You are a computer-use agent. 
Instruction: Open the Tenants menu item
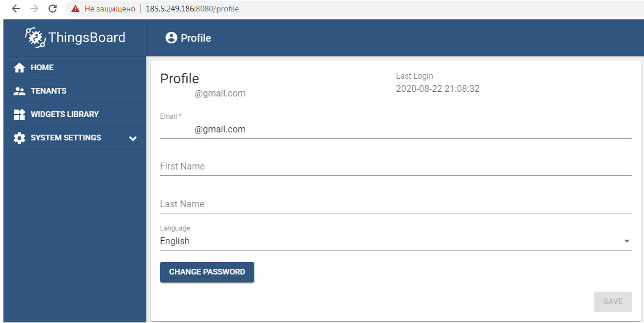coord(49,91)
